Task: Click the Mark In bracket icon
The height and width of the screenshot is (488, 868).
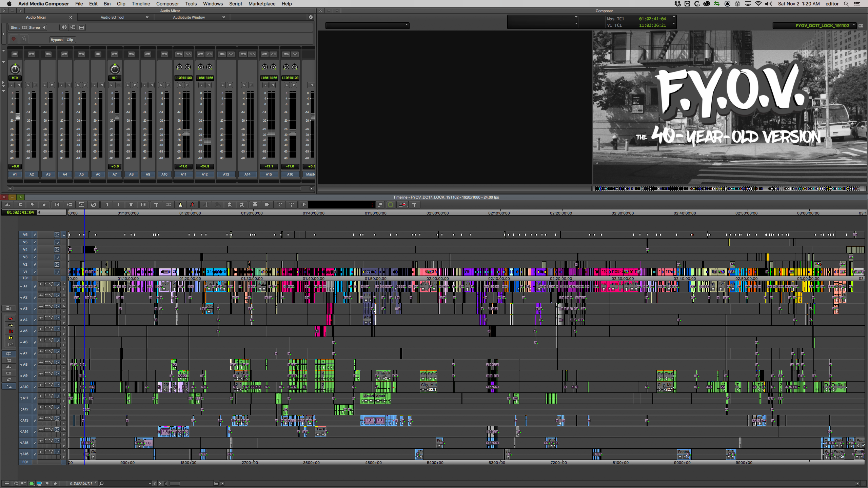Action: click(x=106, y=205)
